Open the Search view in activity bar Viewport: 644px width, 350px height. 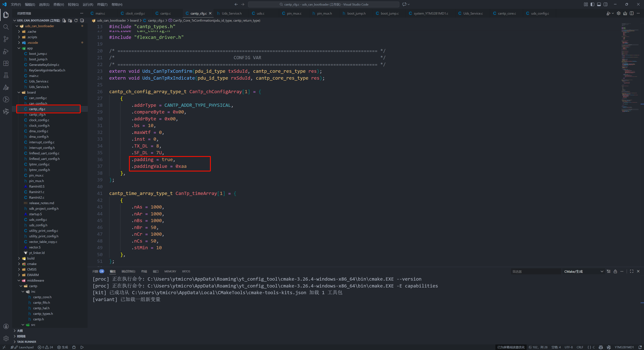[x=6, y=27]
